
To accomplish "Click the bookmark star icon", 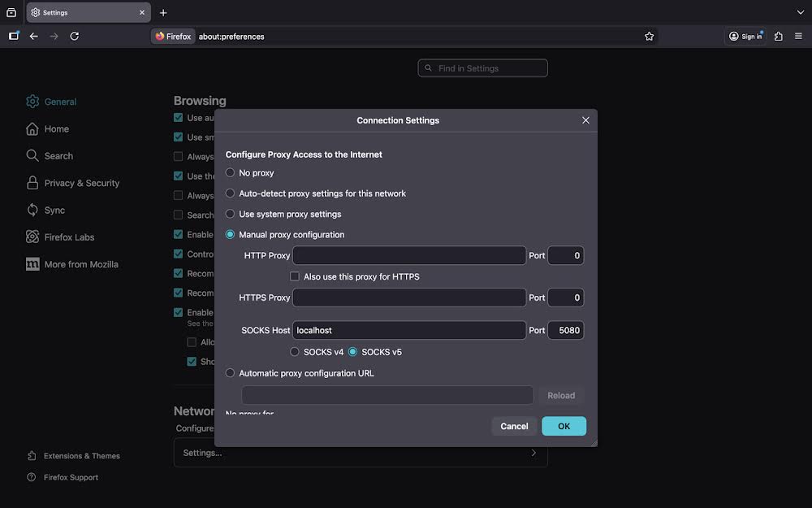I will (649, 36).
